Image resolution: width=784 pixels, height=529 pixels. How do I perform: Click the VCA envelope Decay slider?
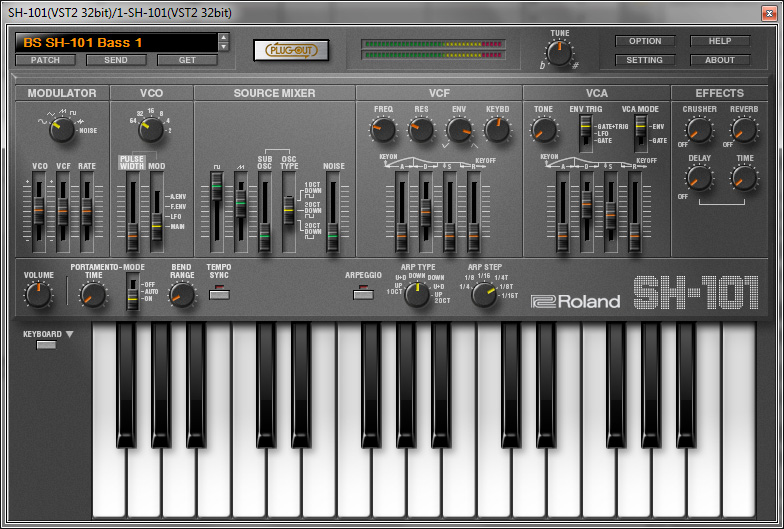586,212
